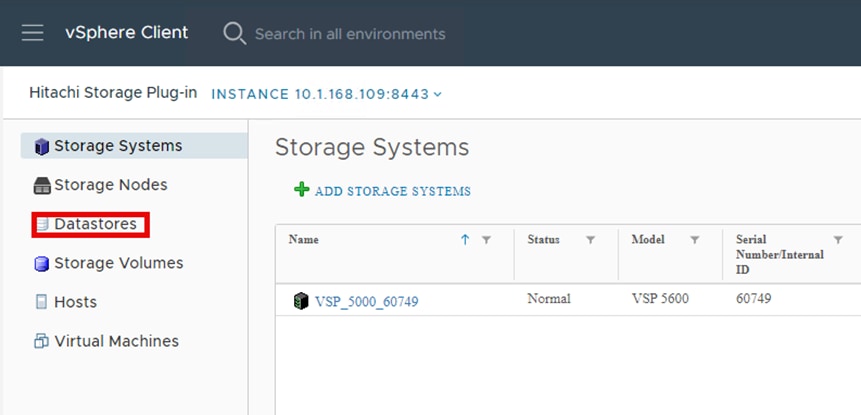Open the VSP_5000_60749 link
This screenshot has height=415, width=861.
point(366,300)
